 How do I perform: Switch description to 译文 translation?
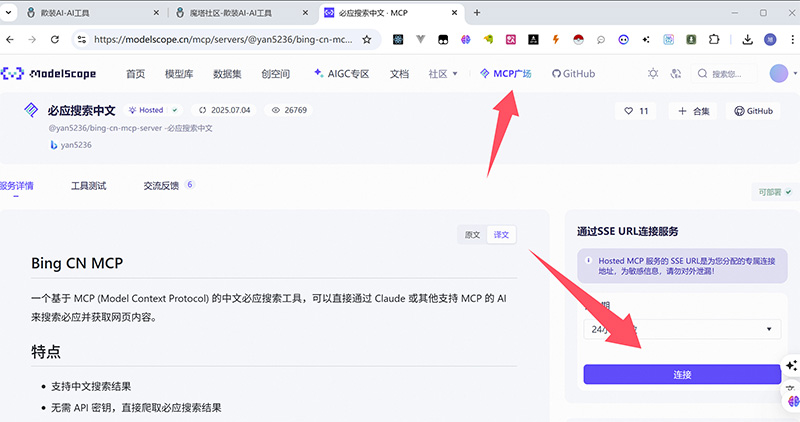[x=501, y=235]
